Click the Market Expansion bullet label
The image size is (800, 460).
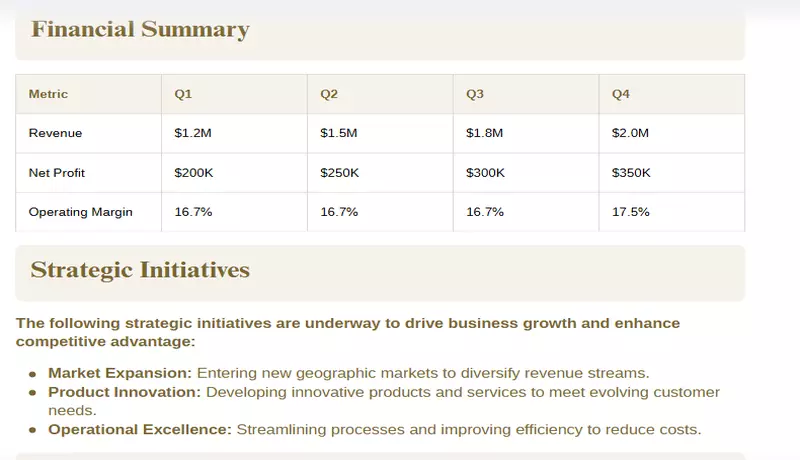click(x=120, y=372)
